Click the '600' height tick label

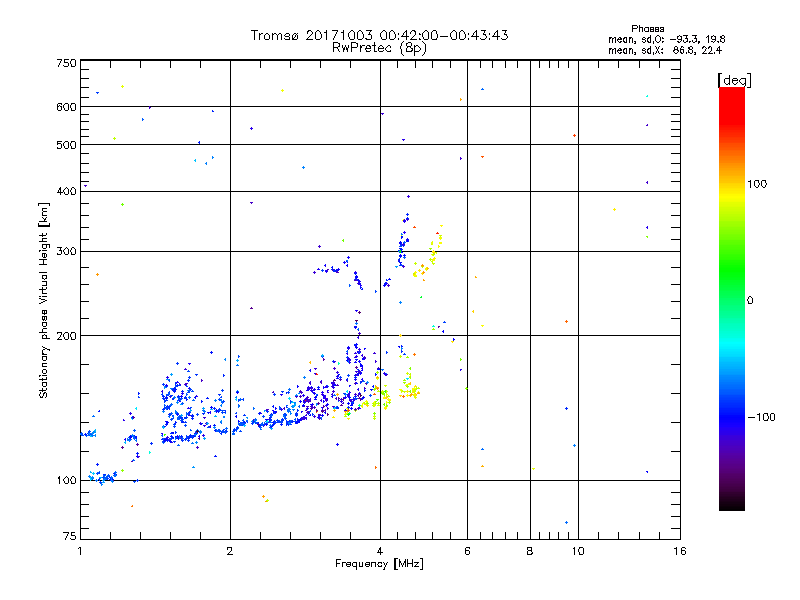click(67, 107)
